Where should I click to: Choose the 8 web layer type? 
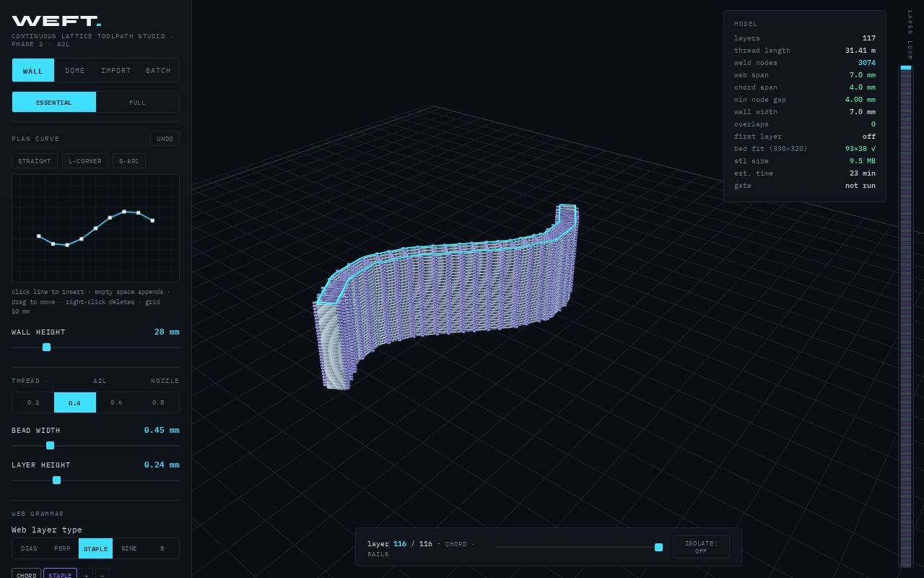(x=162, y=548)
